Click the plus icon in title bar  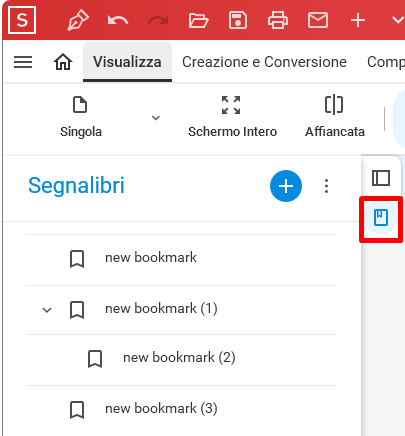(x=358, y=20)
